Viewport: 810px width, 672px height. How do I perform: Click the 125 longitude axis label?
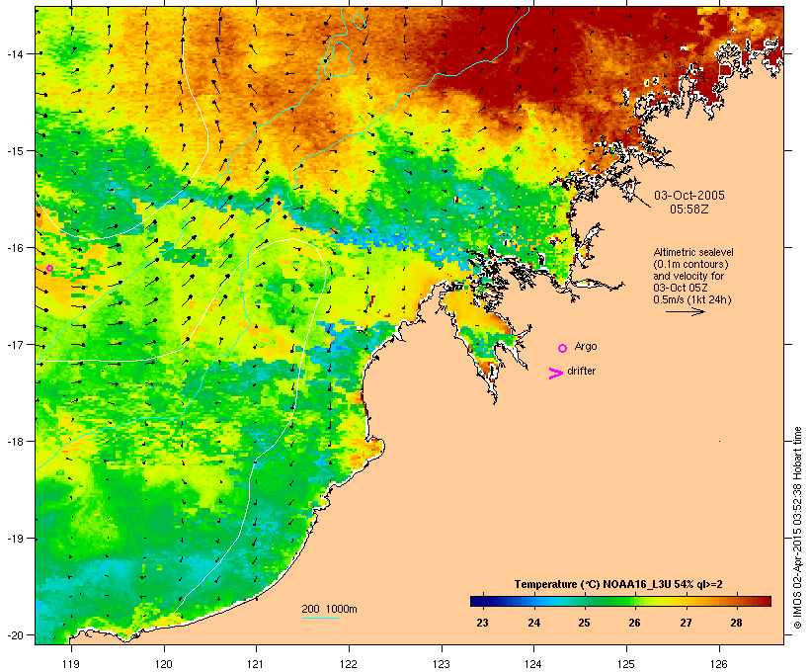pos(626,664)
